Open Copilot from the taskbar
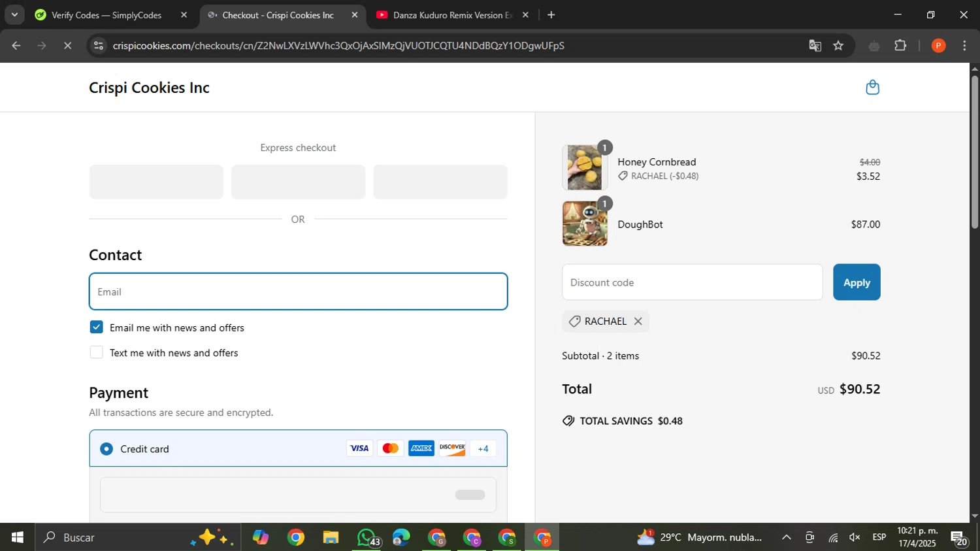Screen dimensions: 980x551 (261, 537)
